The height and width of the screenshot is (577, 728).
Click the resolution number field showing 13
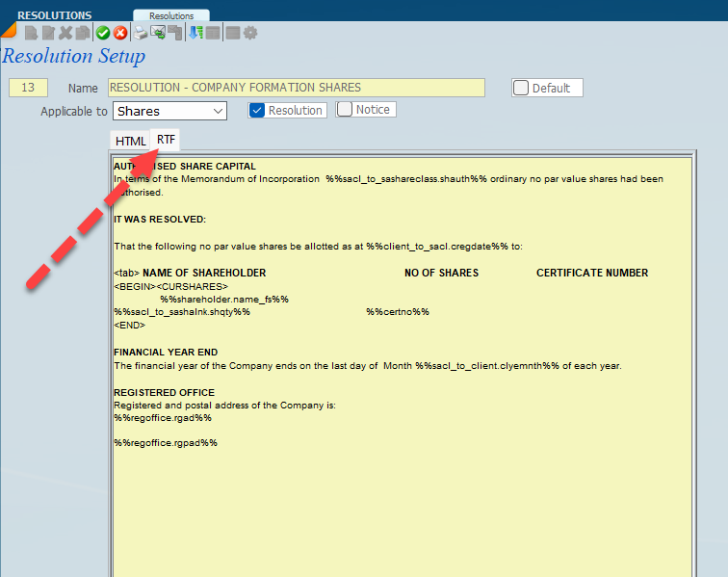click(28, 88)
